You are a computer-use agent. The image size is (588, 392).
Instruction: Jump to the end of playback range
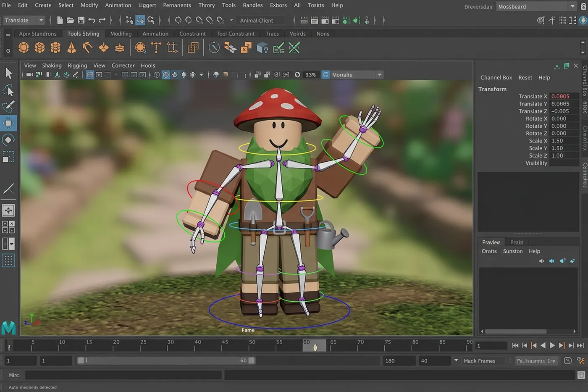580,345
